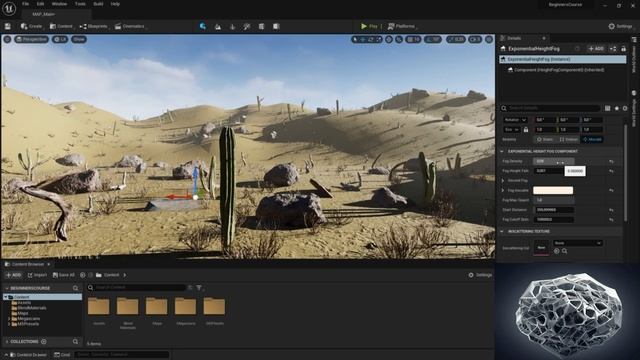Set Mobility to Stationary
The height and width of the screenshot is (360, 640).
[x=569, y=140]
